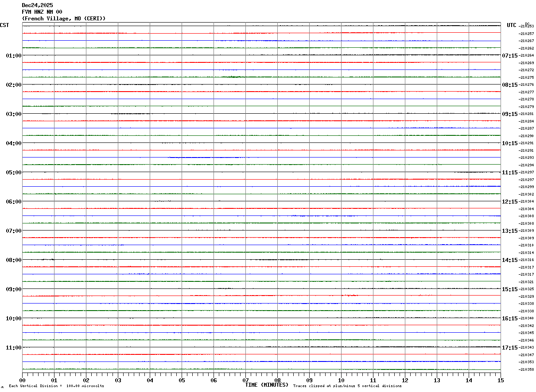Image resolution: width=536 pixels, height=392 pixels.
Task: Click the 13:15 UTC time label
Action: click(x=509, y=231)
